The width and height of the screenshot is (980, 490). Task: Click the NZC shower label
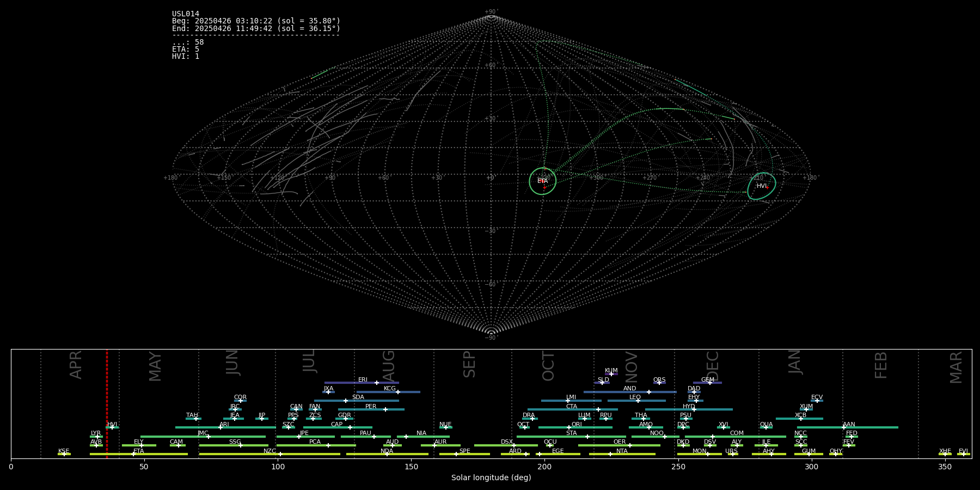point(269,451)
